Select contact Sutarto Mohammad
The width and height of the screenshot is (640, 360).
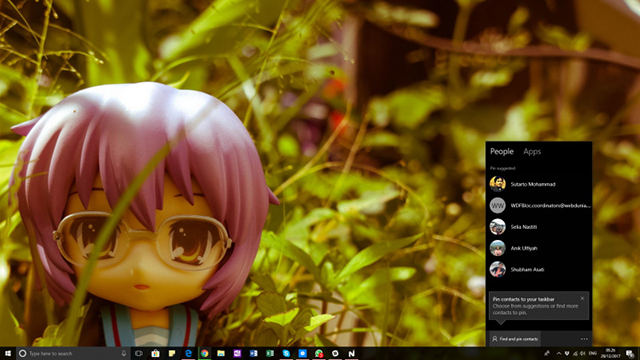click(539, 184)
